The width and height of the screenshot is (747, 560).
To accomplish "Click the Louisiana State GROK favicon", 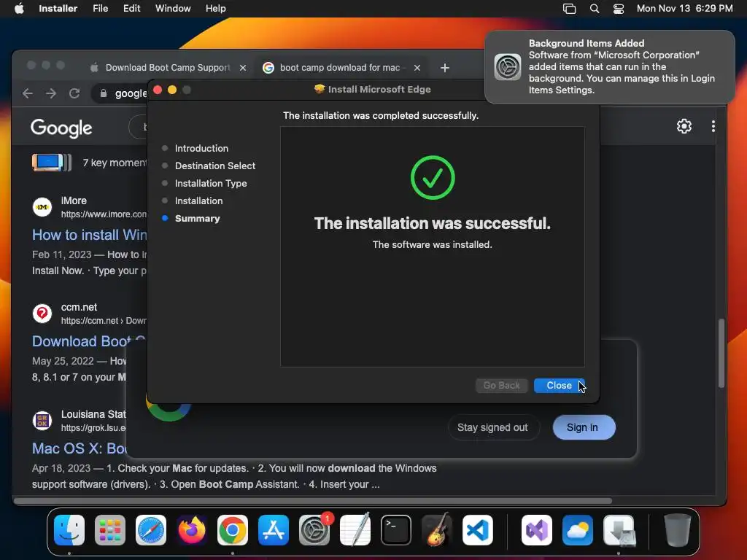I will tap(42, 421).
